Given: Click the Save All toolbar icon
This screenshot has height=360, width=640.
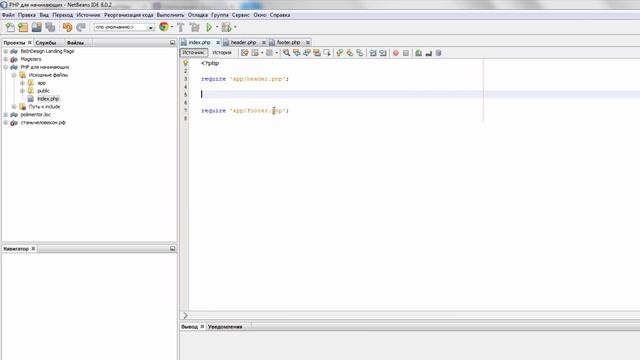Looking at the screenshot, I should 50,27.
